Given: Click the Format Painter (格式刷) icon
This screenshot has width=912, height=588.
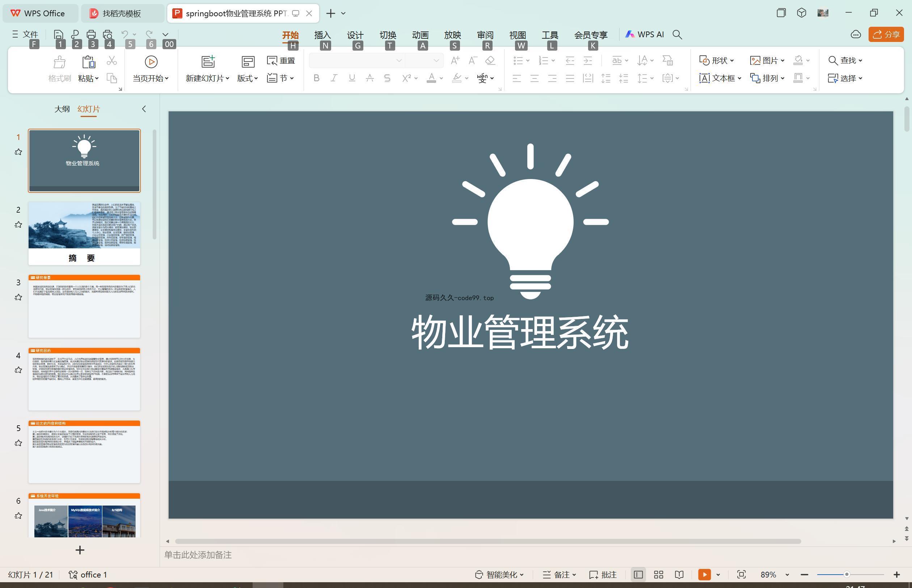Looking at the screenshot, I should click(x=60, y=61).
